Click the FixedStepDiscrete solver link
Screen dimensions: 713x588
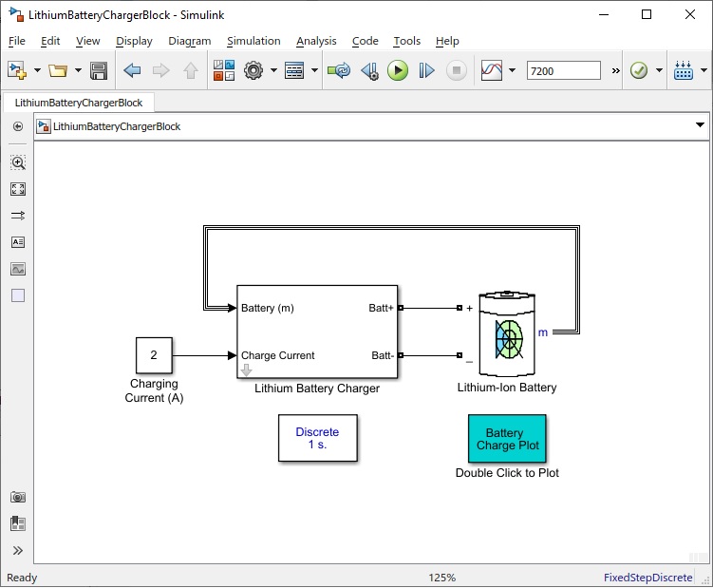tap(647, 578)
